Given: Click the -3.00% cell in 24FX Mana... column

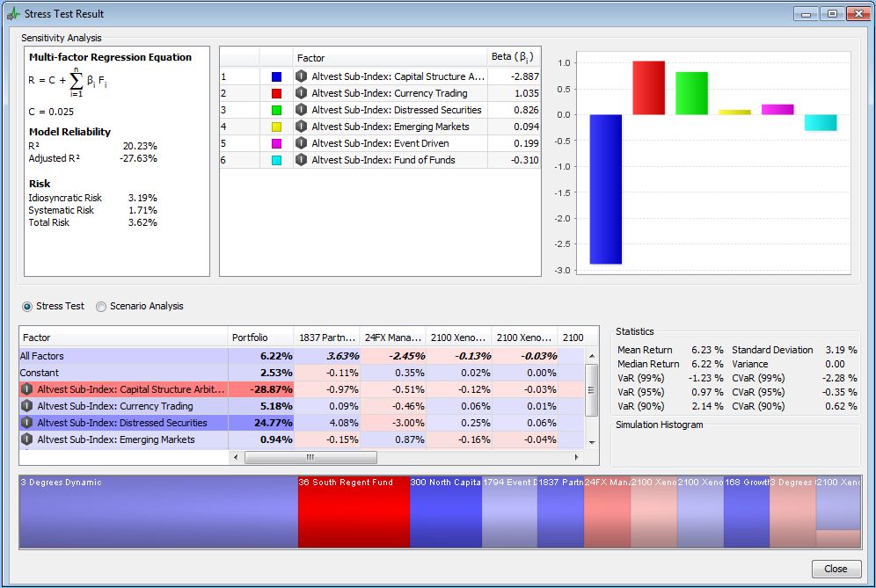Looking at the screenshot, I should [393, 423].
